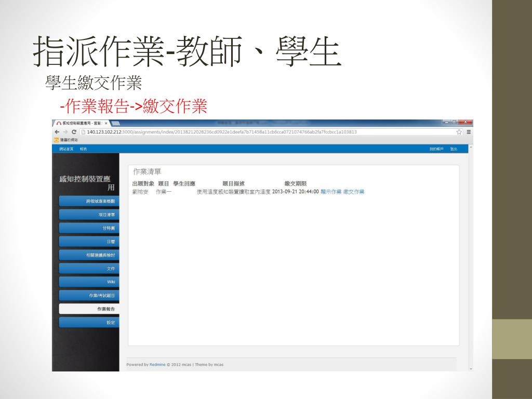The width and height of the screenshot is (532, 399).
Task: Bookmark this page with the star icon
Action: pyautogui.click(x=459, y=132)
